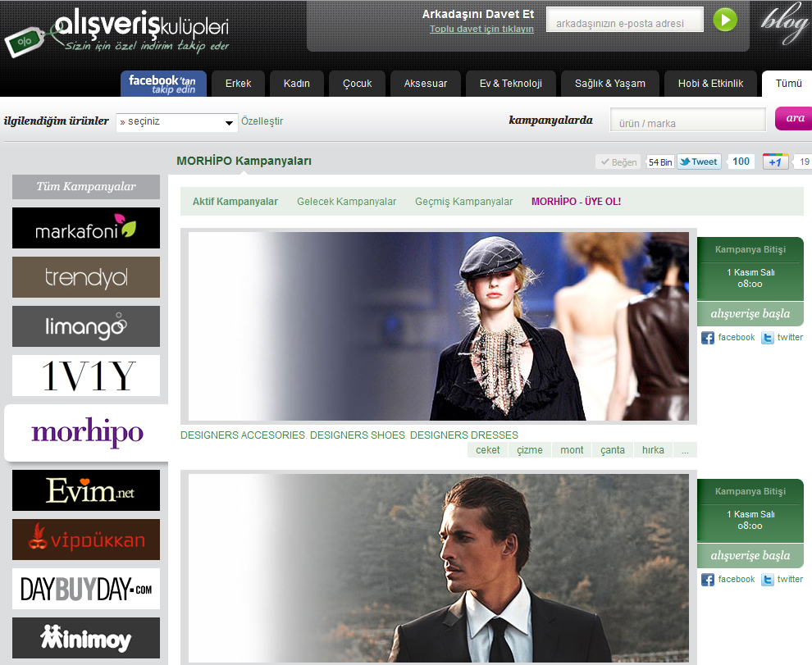Screen dimensions: 812x665
Task: Click the green arrow invite submit button
Action: (x=725, y=20)
